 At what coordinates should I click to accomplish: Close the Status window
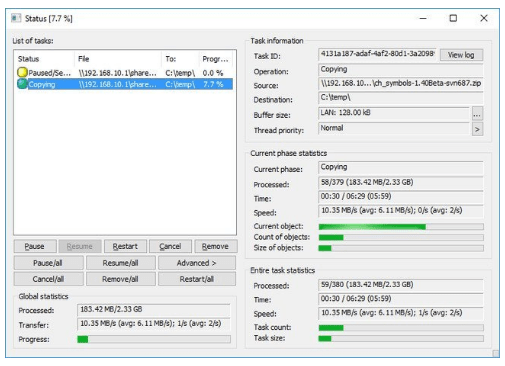pos(484,18)
